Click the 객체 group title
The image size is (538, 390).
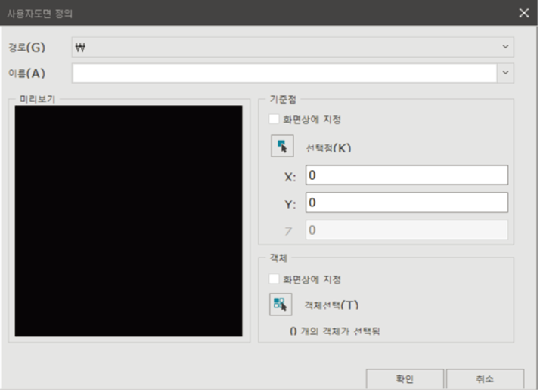278,258
